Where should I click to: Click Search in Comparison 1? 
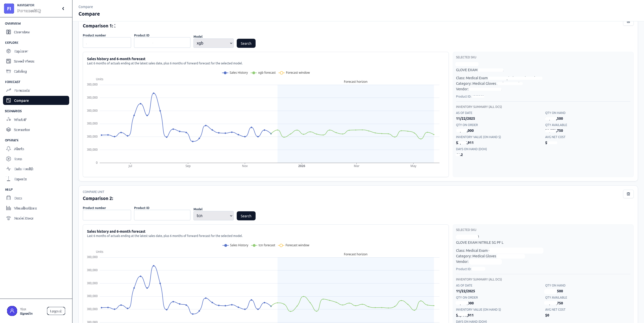pyautogui.click(x=246, y=43)
